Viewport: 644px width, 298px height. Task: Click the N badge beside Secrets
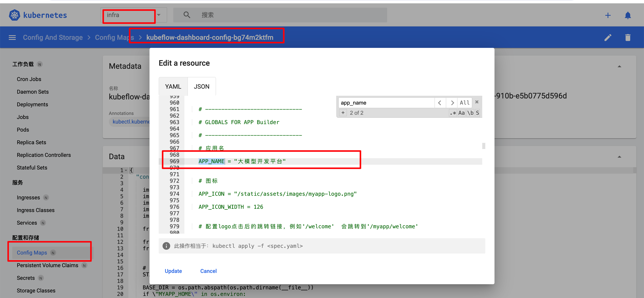(x=41, y=278)
